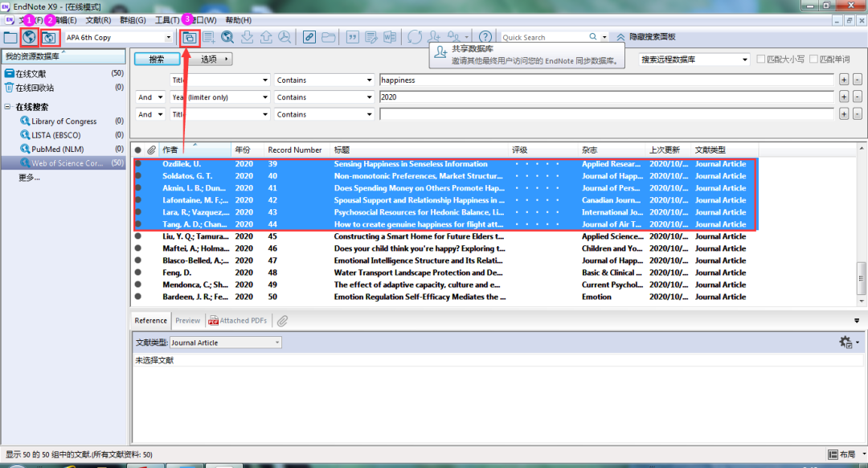Open the gear settings icon in reference panel
This screenshot has width=868, height=468.
[x=845, y=343]
